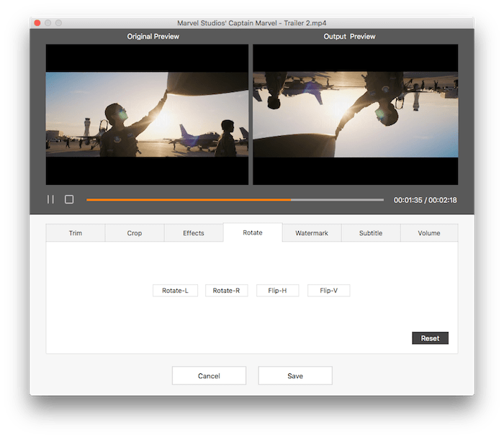Rotate video left with Rotate-L
The height and width of the screenshot is (438, 504).
pyautogui.click(x=175, y=291)
